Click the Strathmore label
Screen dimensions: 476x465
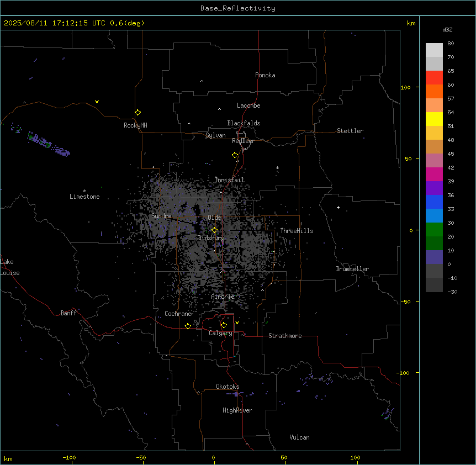pyautogui.click(x=285, y=336)
